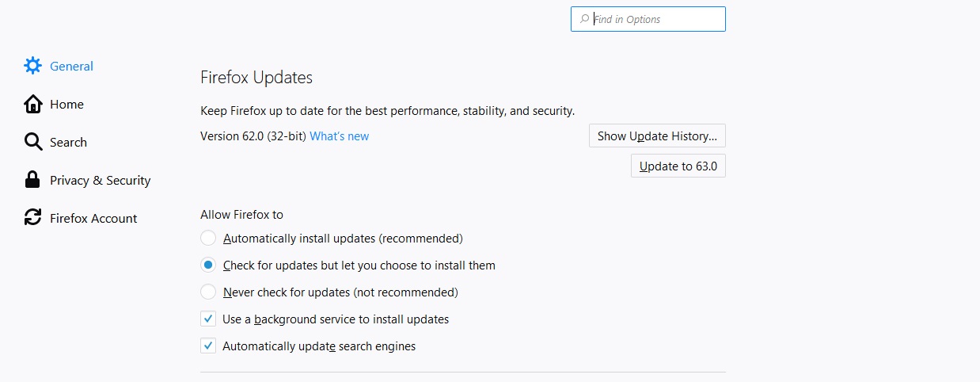Open the Home settings category
980x382 pixels.
(x=66, y=105)
